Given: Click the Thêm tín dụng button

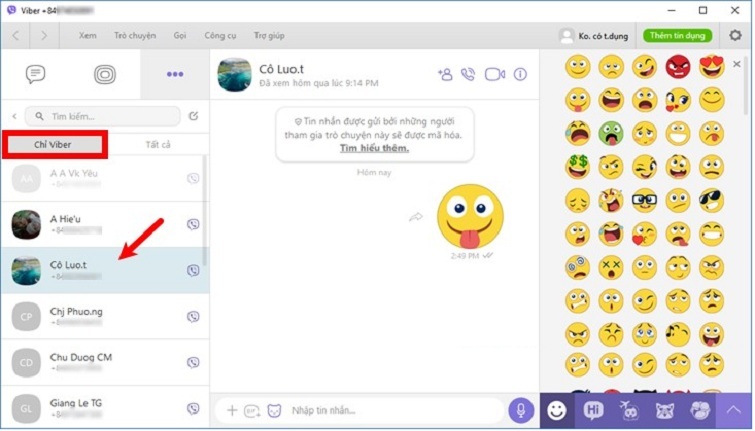Looking at the screenshot, I should click(x=677, y=35).
